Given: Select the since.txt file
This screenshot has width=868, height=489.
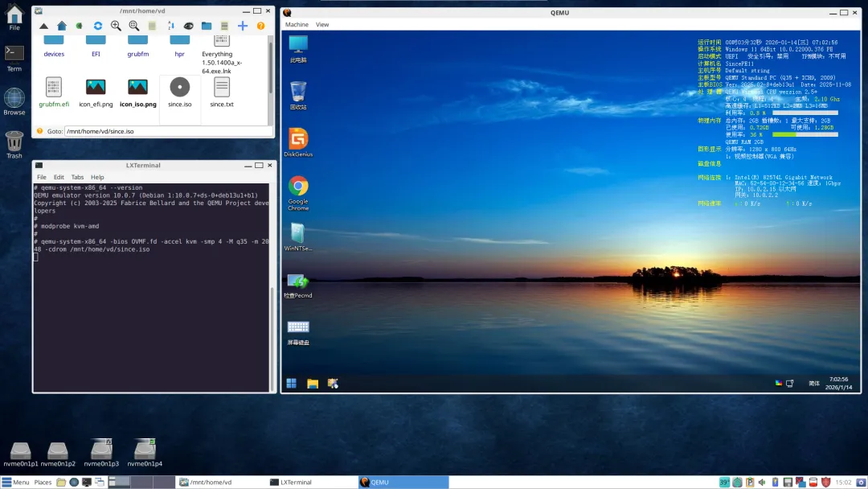Looking at the screenshot, I should click(222, 92).
